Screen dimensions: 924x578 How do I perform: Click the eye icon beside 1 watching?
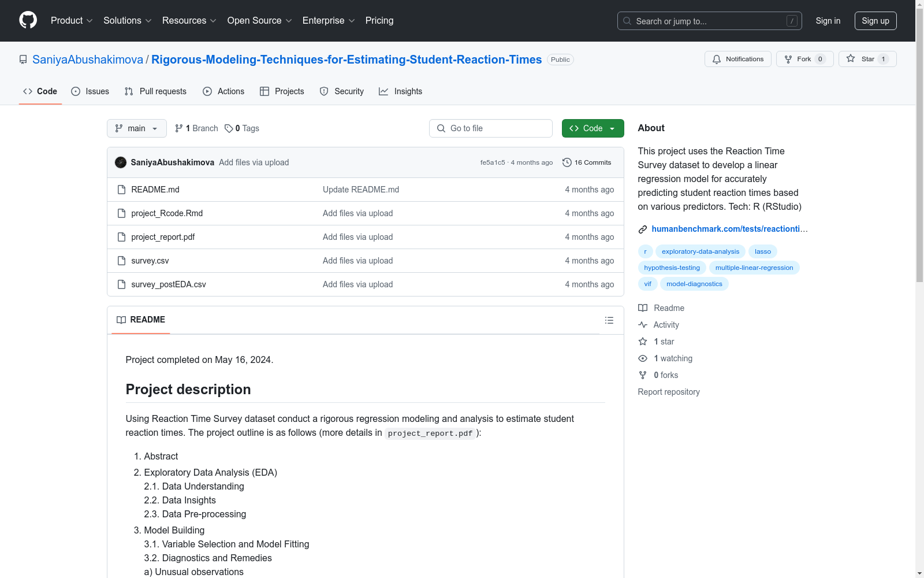pyautogui.click(x=643, y=358)
